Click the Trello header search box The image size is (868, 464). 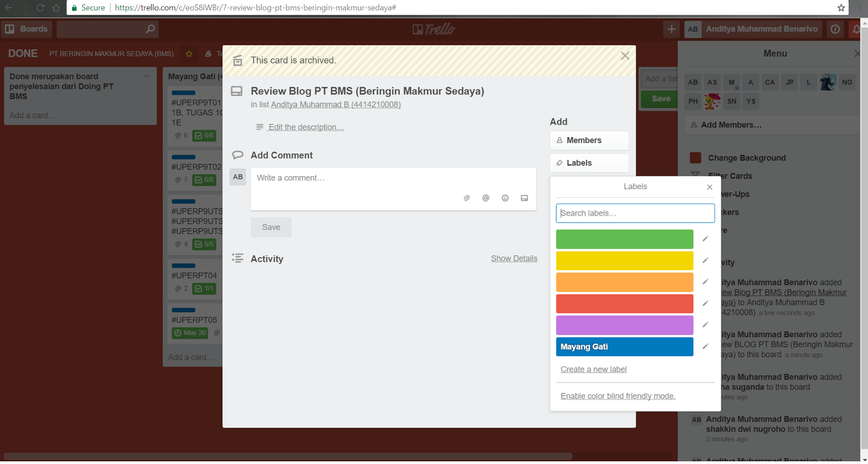[x=107, y=29]
